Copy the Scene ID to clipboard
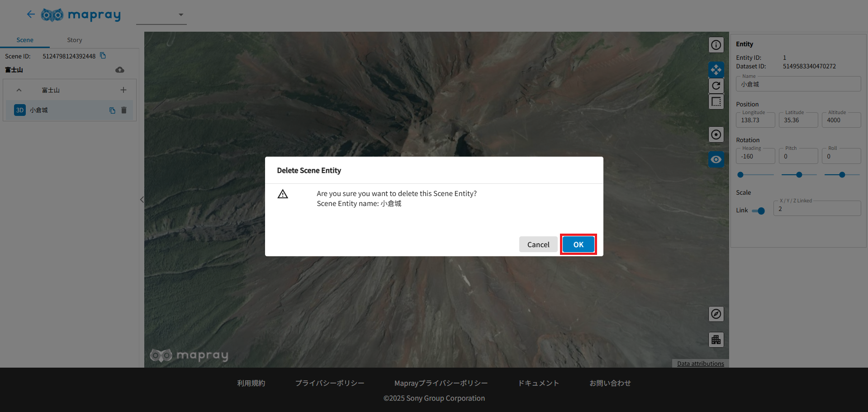Screen dimensions: 868x412 tap(103, 56)
